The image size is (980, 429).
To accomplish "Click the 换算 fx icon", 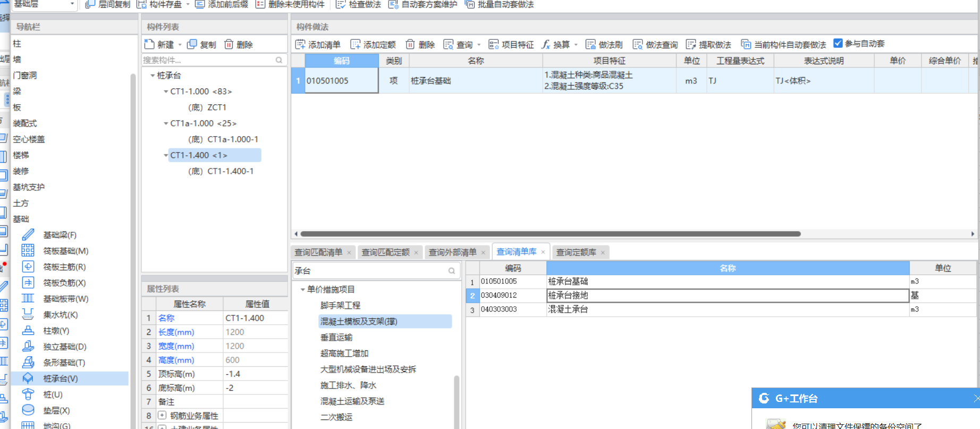I will (546, 44).
